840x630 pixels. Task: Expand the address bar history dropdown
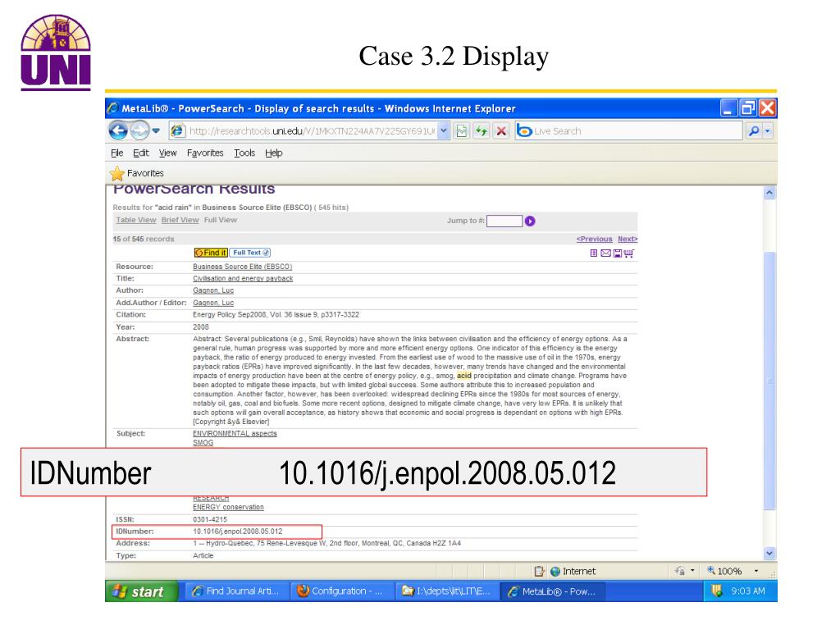click(x=444, y=130)
